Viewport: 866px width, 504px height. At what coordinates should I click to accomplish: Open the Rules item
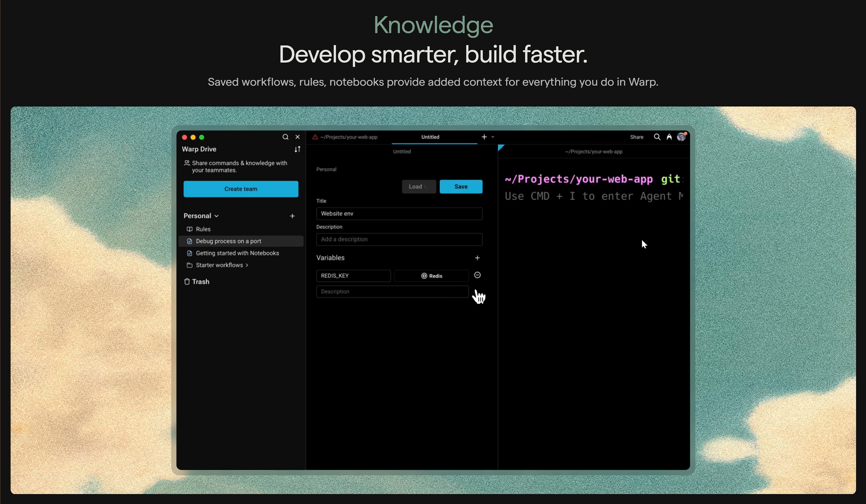point(241,229)
